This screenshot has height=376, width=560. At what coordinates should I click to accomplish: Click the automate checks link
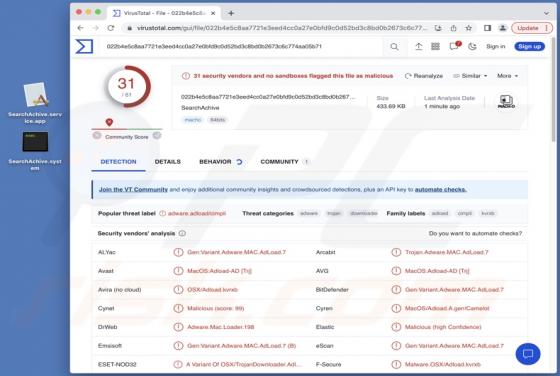pos(440,189)
